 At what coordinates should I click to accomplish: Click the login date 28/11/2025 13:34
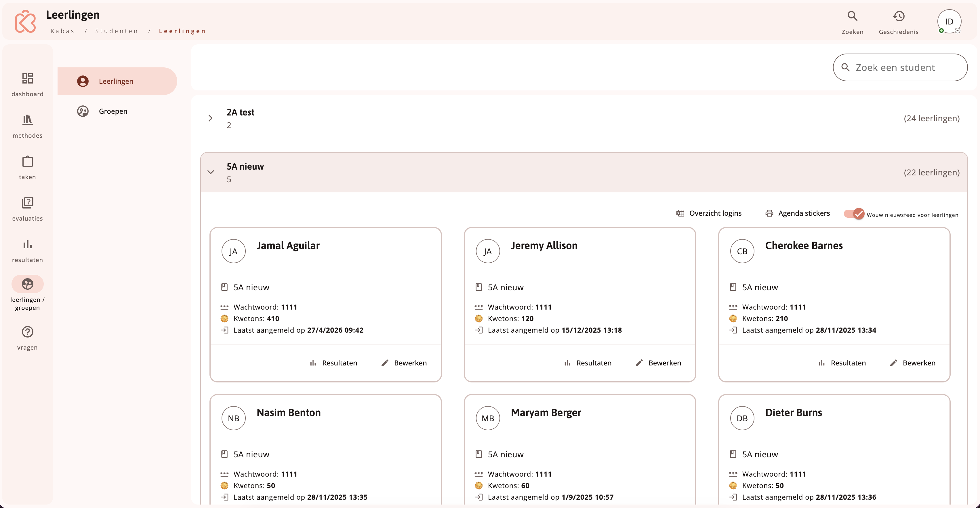click(x=846, y=330)
